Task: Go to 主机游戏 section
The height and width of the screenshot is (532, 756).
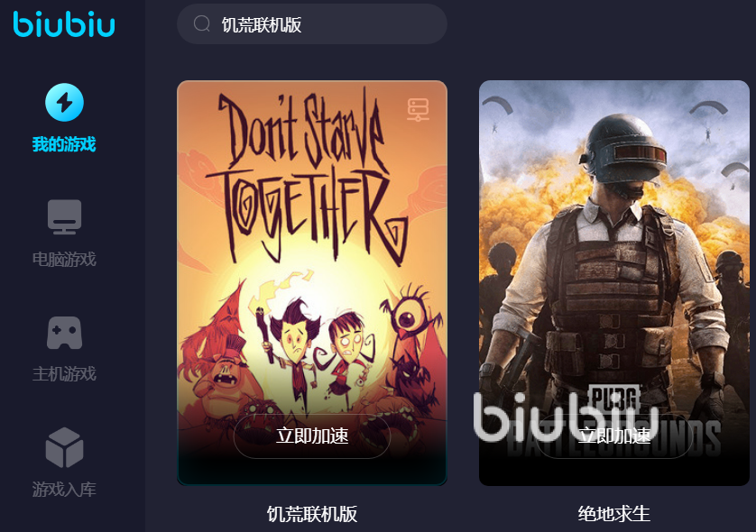Action: pos(64,374)
